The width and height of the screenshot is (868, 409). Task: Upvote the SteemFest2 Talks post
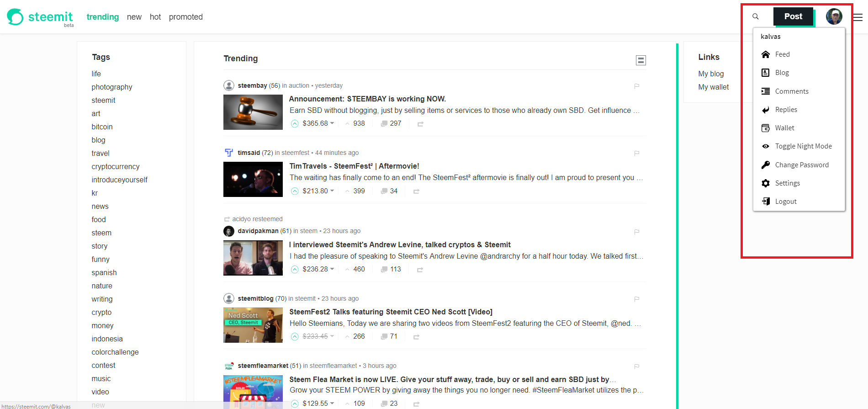(295, 337)
